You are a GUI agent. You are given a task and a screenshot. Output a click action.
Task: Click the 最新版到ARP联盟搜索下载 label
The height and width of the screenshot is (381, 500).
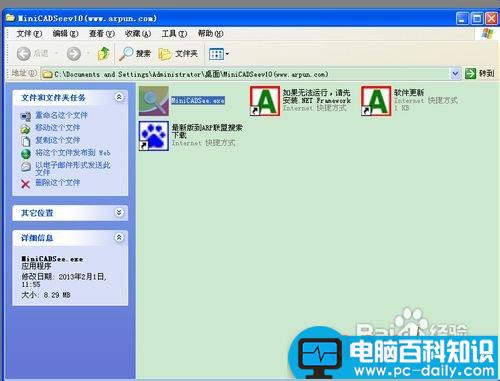point(207,131)
